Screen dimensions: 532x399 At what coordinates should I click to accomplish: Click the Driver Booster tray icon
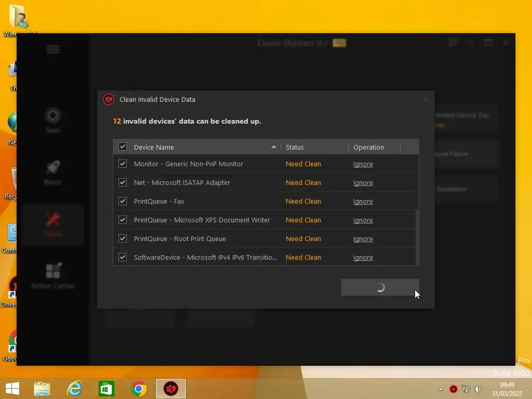(453, 389)
